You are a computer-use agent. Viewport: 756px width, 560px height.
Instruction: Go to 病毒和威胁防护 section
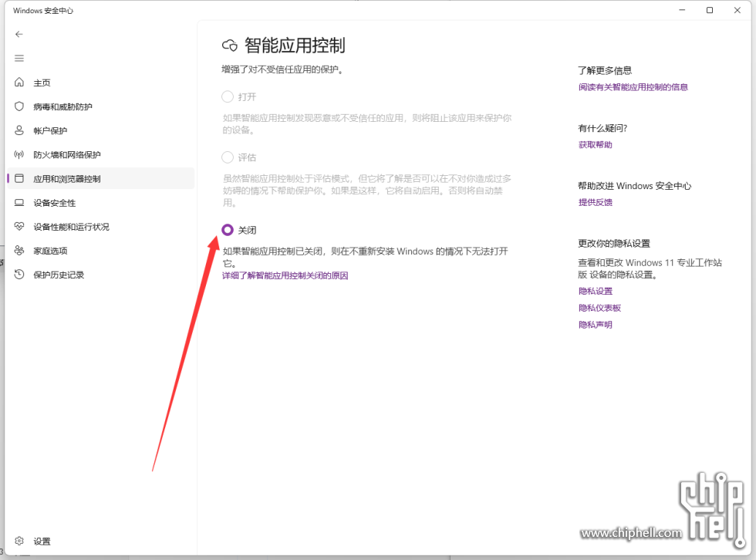pos(101,106)
